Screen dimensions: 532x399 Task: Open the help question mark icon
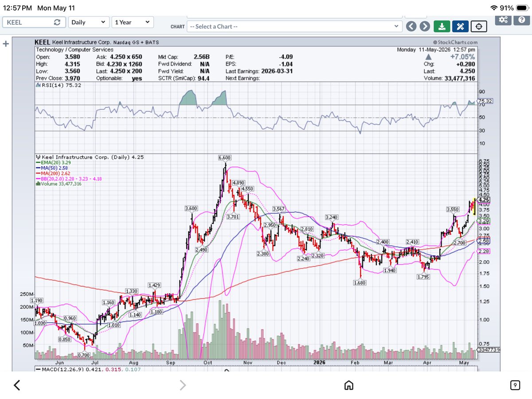tap(521, 20)
